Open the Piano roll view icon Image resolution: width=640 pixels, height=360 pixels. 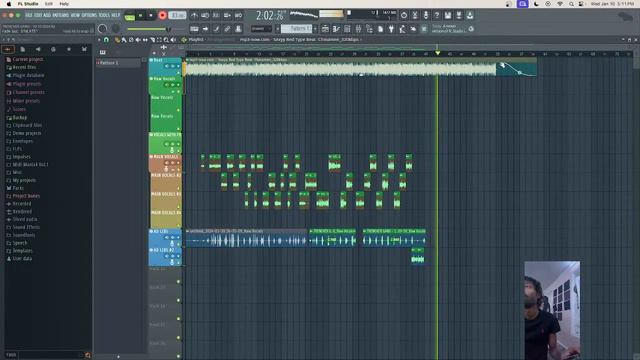336,29
